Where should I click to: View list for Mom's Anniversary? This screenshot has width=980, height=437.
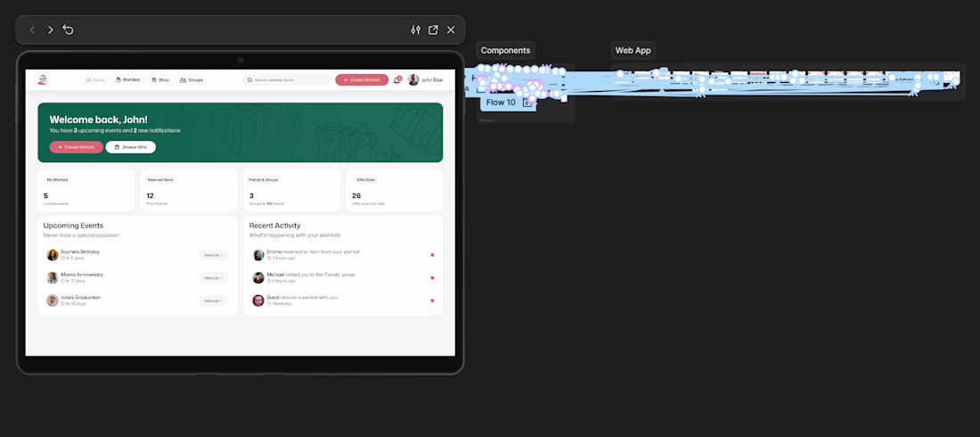pos(213,278)
